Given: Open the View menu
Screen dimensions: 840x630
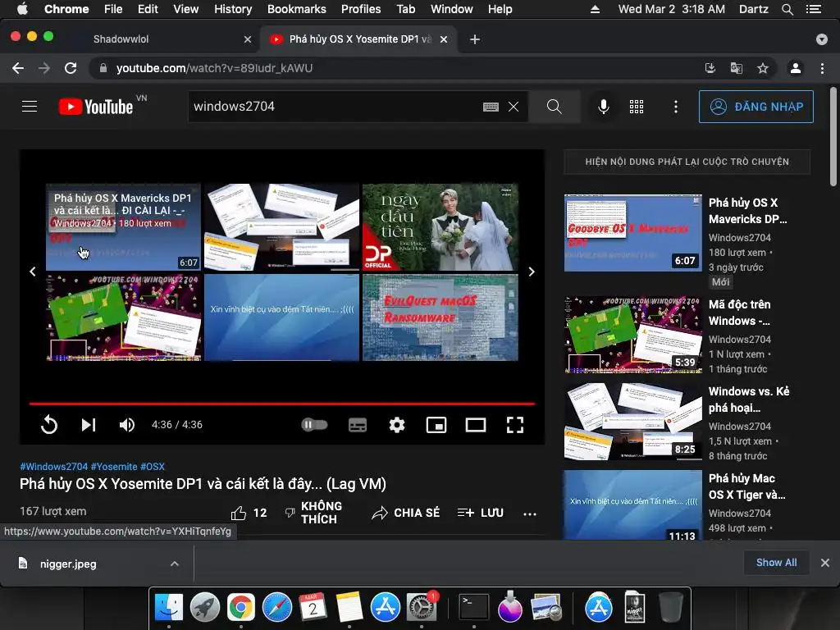Looking at the screenshot, I should point(186,9).
